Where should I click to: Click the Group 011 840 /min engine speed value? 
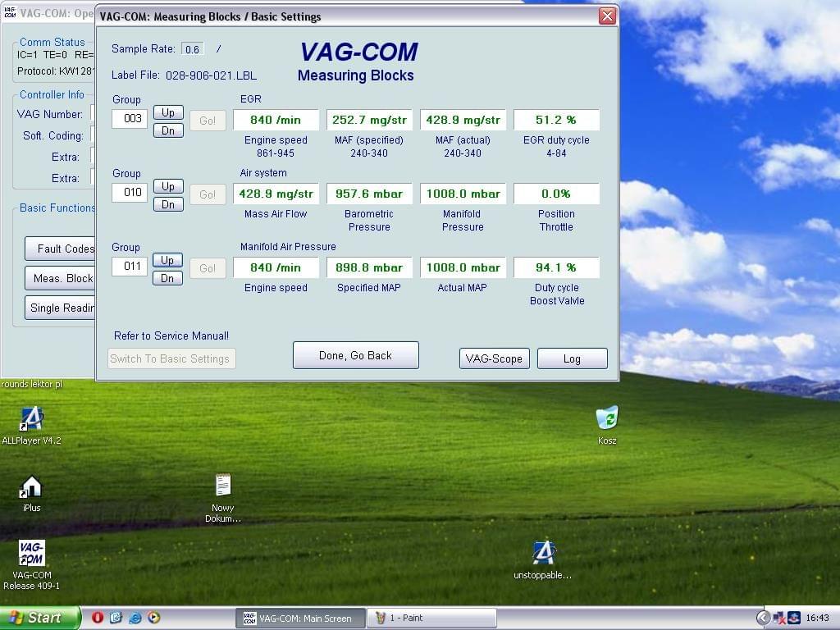click(x=276, y=268)
